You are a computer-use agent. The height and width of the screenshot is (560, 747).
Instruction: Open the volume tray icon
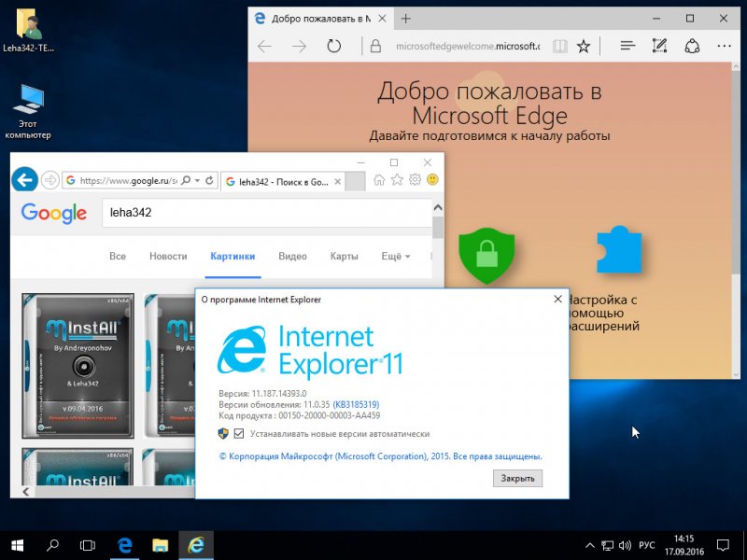[x=625, y=546]
